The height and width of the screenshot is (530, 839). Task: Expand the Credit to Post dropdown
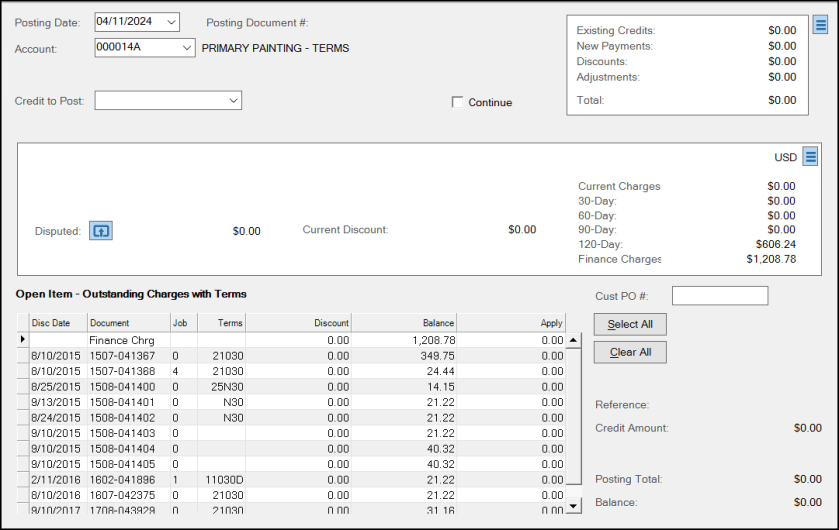click(x=232, y=100)
